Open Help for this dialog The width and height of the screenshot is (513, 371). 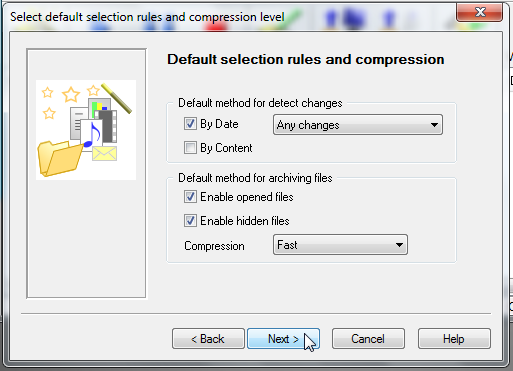coord(454,339)
